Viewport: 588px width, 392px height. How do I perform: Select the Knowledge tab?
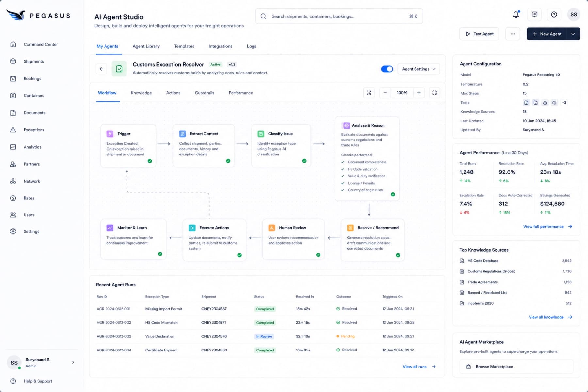point(141,93)
